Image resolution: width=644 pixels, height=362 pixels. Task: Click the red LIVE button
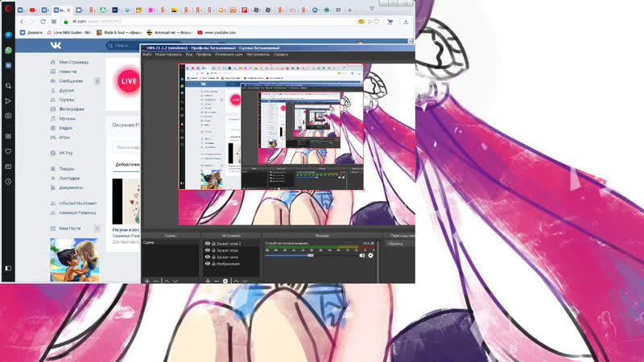pyautogui.click(x=128, y=80)
